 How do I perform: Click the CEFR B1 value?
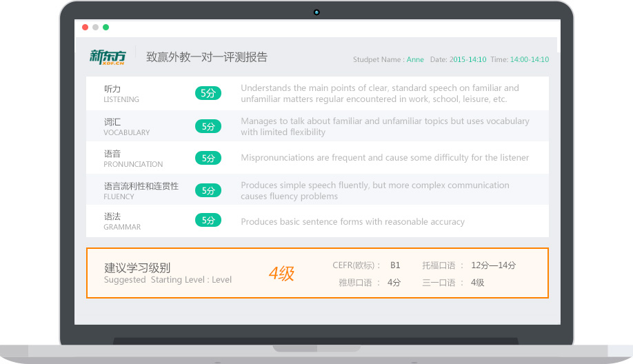395,265
